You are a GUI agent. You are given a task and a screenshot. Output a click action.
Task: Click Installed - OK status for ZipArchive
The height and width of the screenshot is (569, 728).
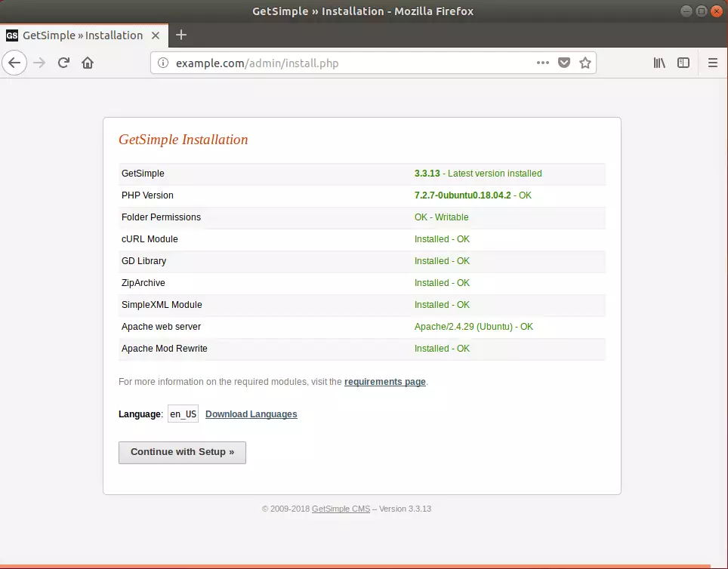pyautogui.click(x=442, y=283)
